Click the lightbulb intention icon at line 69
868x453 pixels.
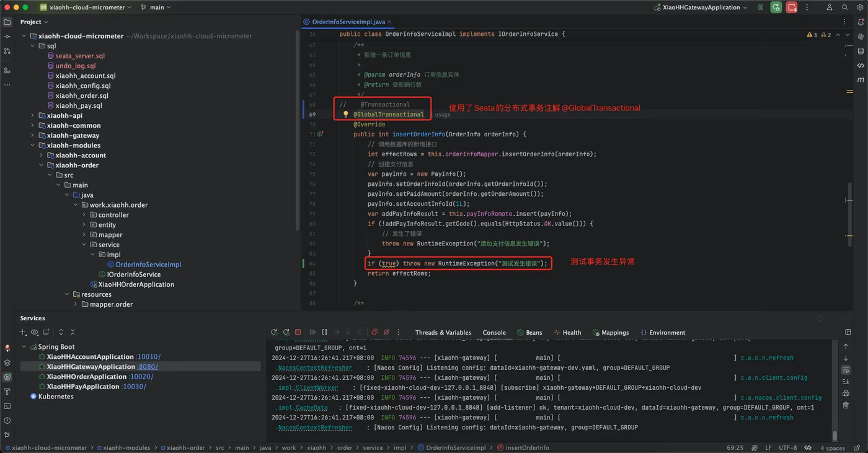[x=346, y=114]
